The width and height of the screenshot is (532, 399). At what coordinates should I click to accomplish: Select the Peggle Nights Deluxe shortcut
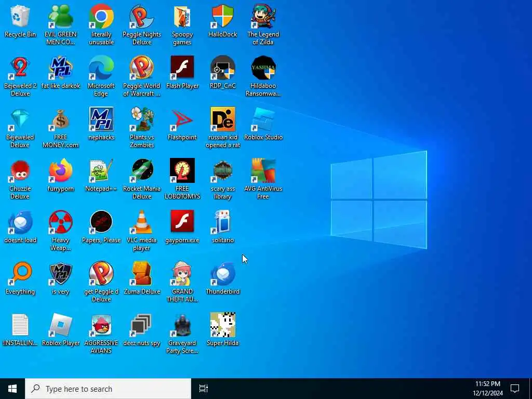tap(142, 16)
